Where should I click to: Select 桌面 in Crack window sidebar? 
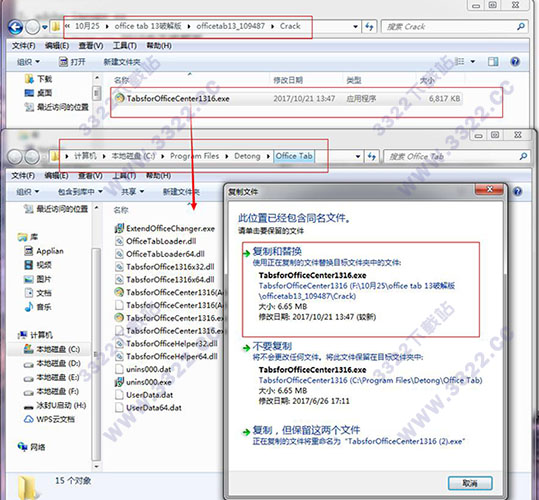tap(38, 93)
